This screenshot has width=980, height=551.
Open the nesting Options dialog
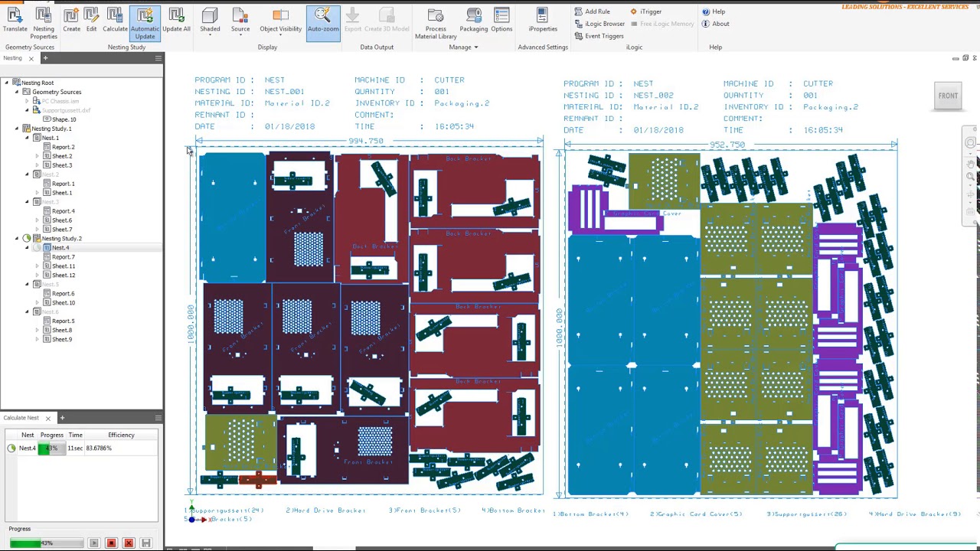click(x=501, y=21)
